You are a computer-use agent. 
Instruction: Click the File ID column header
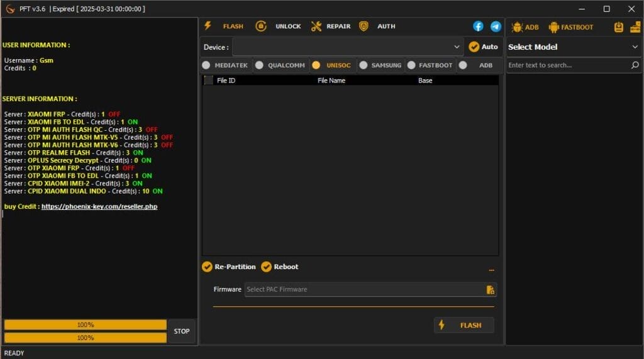(226, 80)
